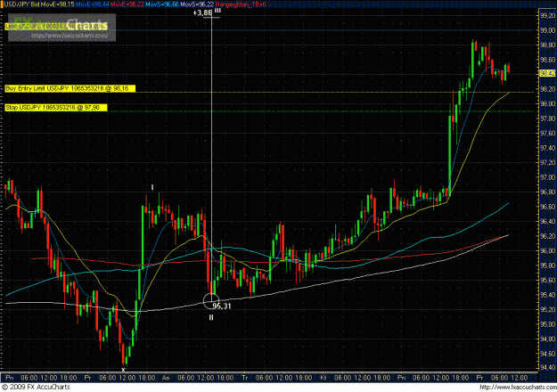Click the 98,00 price axis label
Viewport: 557px width, 392px height.
pos(547,104)
